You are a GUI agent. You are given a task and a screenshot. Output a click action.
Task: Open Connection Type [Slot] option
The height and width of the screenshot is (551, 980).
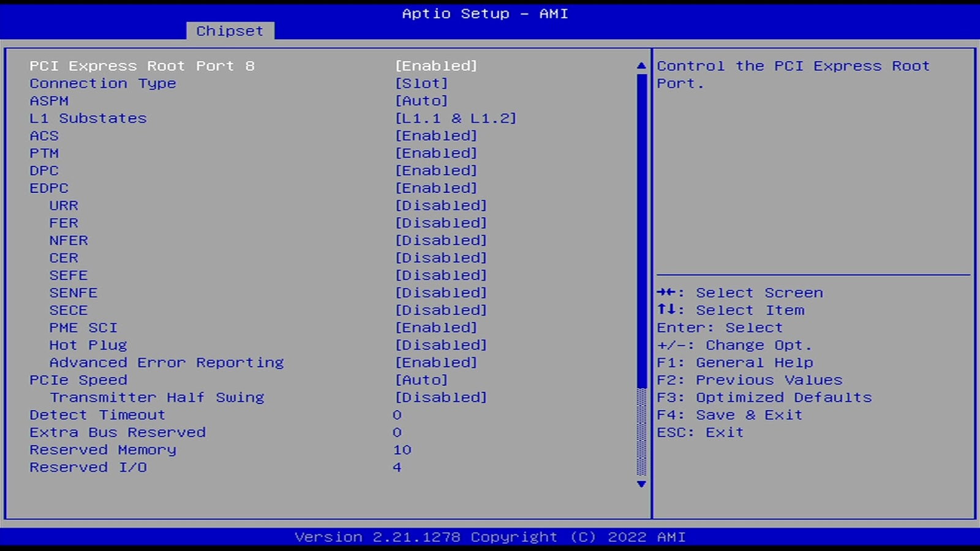421,83
